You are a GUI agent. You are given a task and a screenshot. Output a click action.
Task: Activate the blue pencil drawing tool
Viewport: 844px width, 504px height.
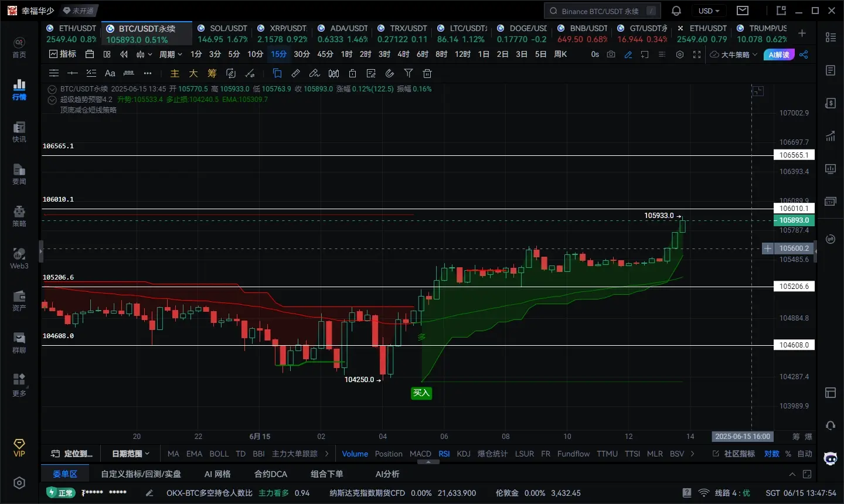click(x=628, y=55)
